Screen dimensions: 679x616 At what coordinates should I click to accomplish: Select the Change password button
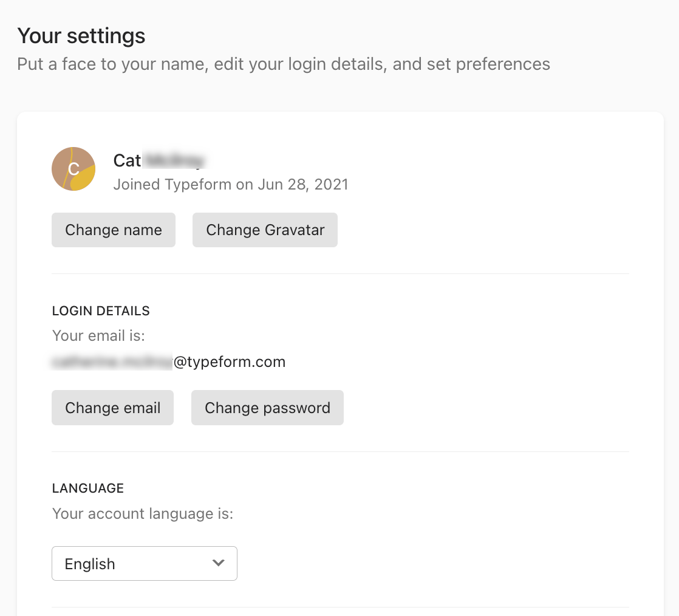click(x=267, y=408)
